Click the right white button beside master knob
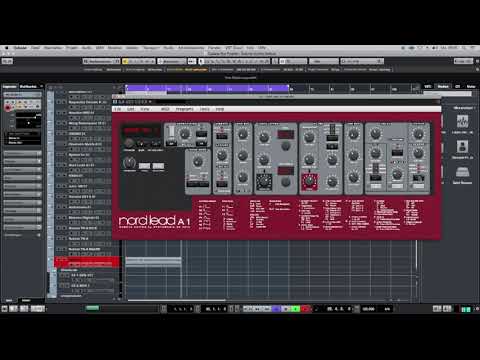This screenshot has height=360, width=480. pyautogui.click(x=158, y=166)
